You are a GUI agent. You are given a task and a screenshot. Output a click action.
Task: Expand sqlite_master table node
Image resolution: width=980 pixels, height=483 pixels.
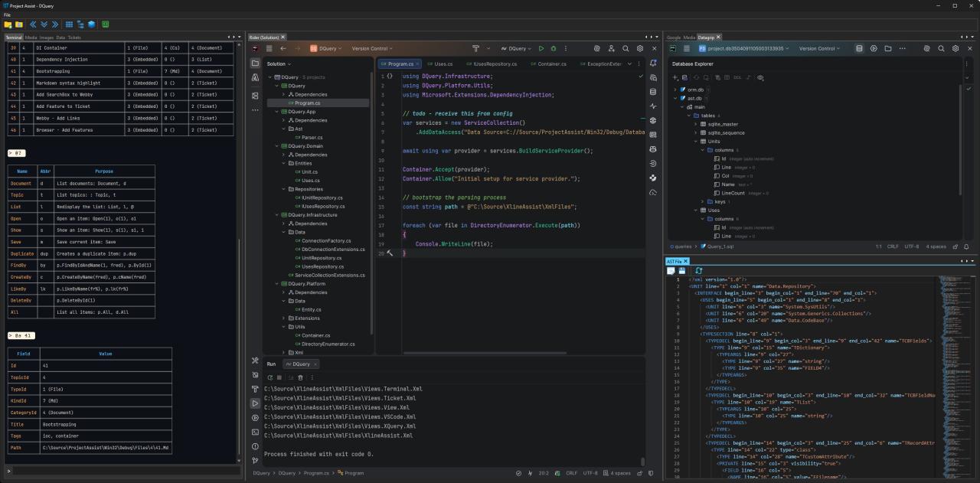coord(694,124)
